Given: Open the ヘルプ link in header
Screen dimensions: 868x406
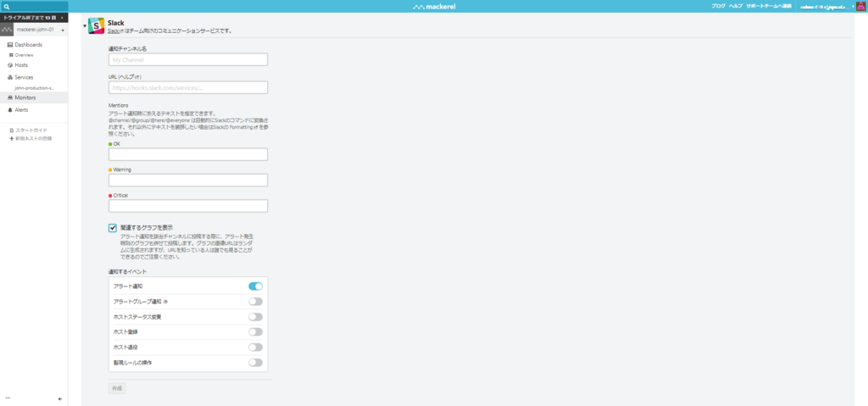Looking at the screenshot, I should pyautogui.click(x=736, y=6).
